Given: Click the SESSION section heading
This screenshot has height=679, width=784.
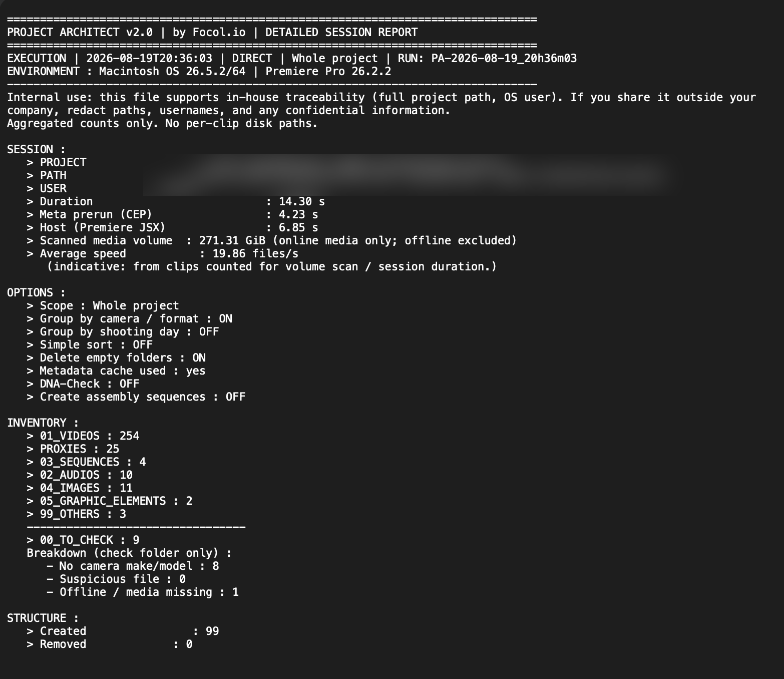Looking at the screenshot, I should point(36,150).
